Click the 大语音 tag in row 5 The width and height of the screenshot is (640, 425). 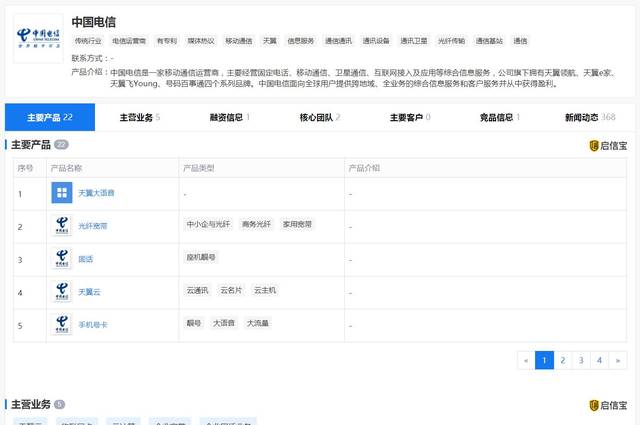(x=224, y=323)
